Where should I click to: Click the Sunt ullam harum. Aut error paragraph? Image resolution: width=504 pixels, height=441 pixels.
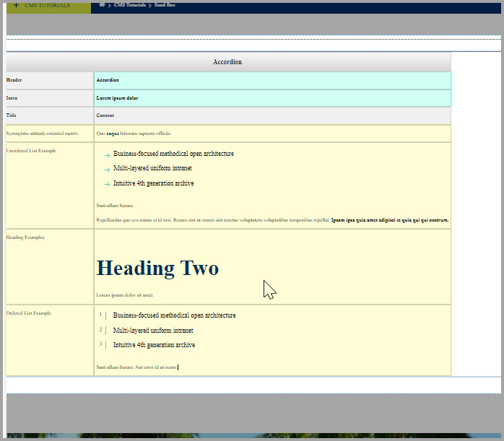click(x=136, y=367)
